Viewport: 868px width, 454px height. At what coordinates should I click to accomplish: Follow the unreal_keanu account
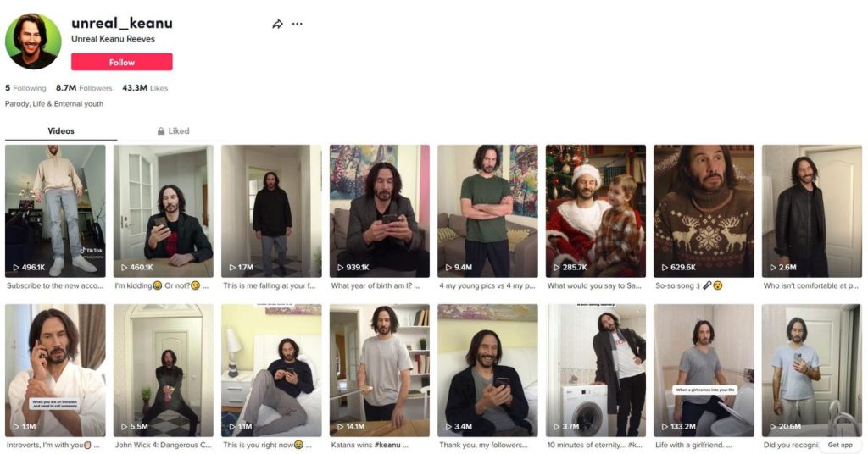122,62
